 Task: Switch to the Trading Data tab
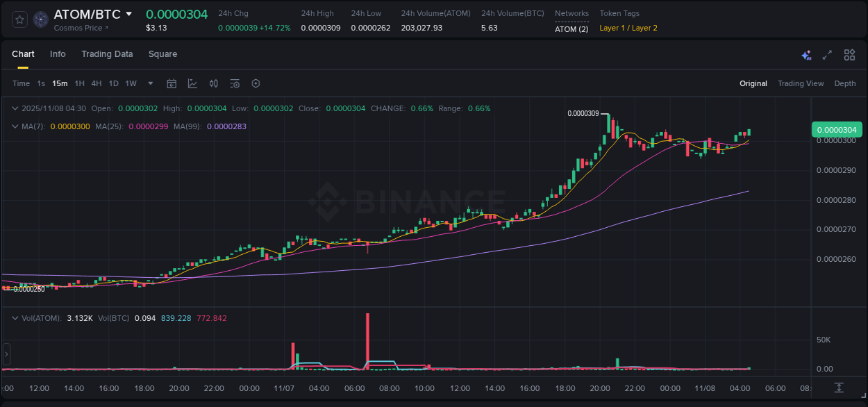(107, 53)
